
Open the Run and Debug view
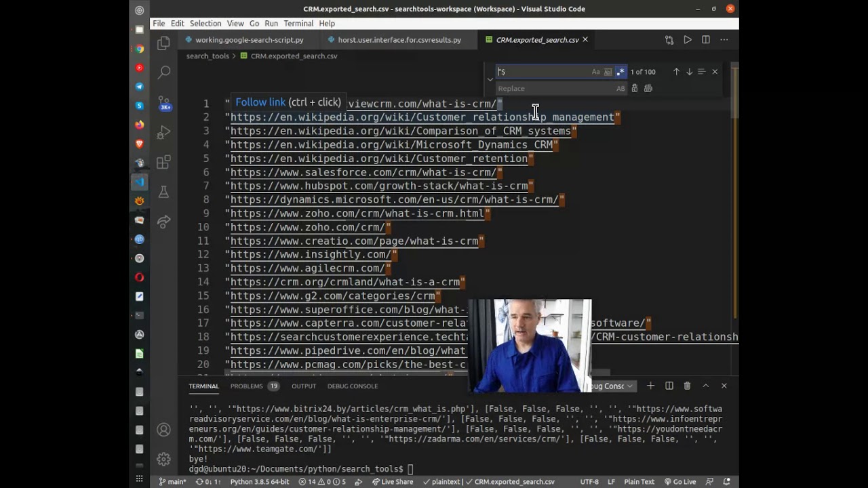[163, 132]
